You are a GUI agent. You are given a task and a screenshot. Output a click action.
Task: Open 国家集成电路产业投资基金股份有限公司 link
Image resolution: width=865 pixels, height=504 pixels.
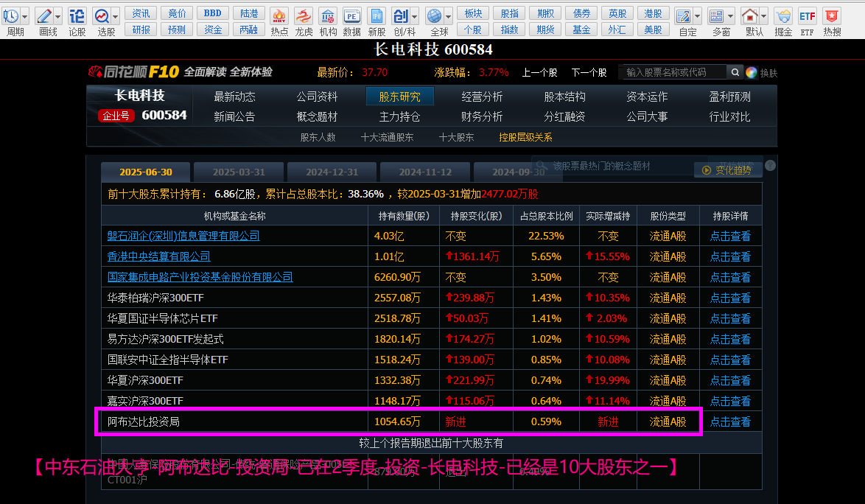click(x=200, y=277)
